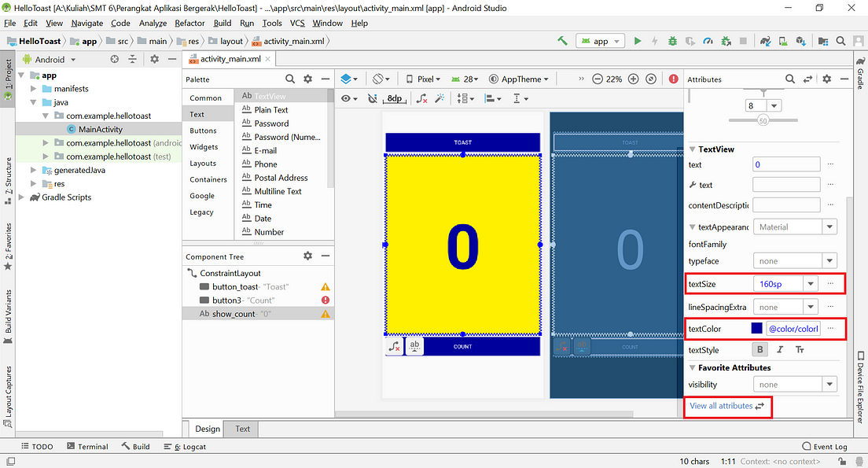Open the Terminal tool window
Viewport: 868px width, 468px height.
(x=87, y=447)
